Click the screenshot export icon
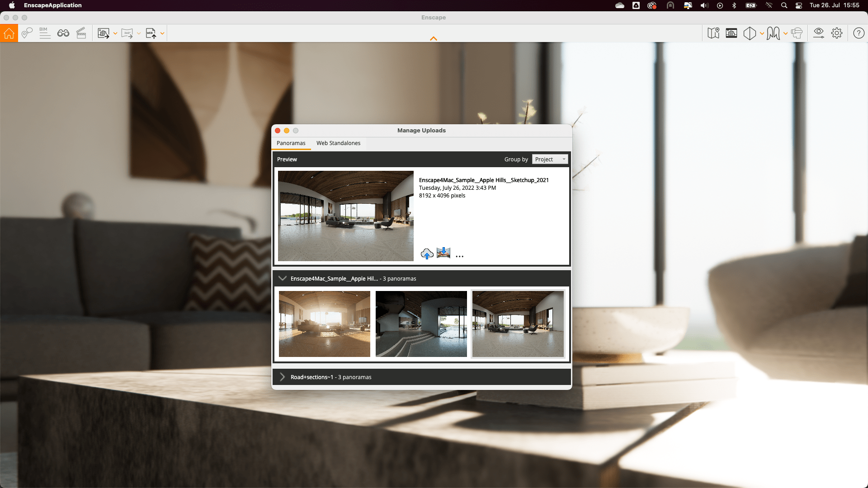This screenshot has height=488, width=868. [104, 33]
